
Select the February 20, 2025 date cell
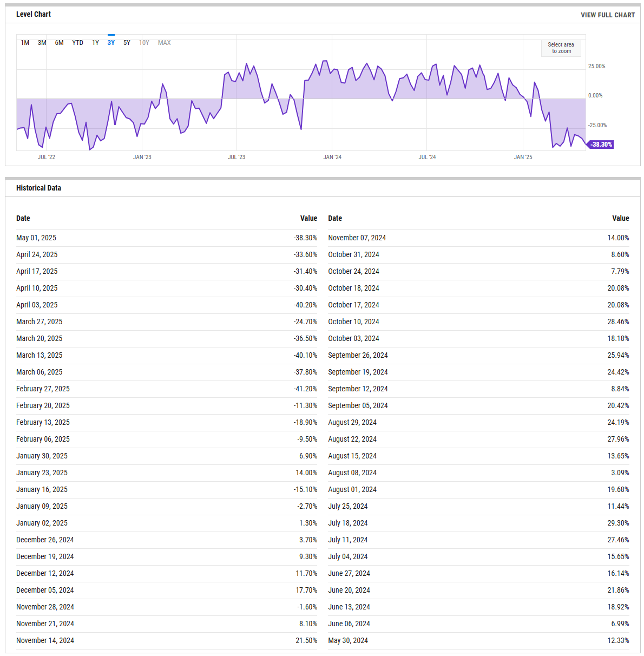tap(43, 406)
